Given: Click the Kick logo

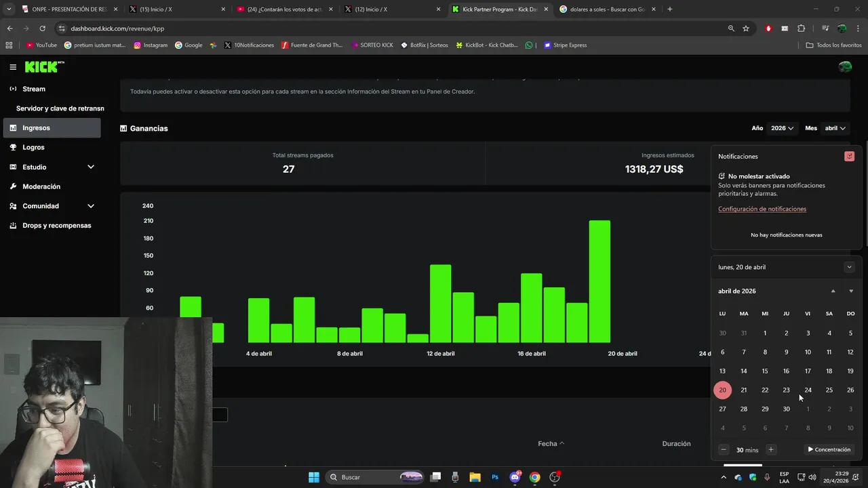Looking at the screenshot, I should click(44, 66).
